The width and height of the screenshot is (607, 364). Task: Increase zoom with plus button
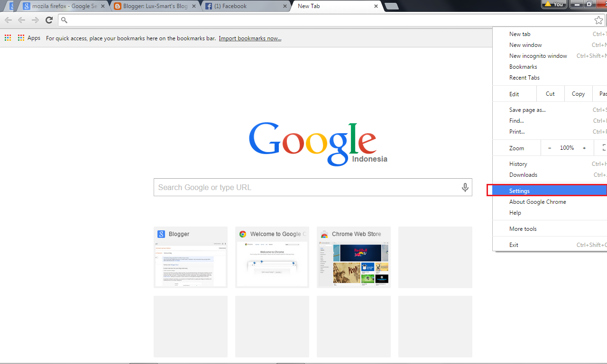coord(584,148)
